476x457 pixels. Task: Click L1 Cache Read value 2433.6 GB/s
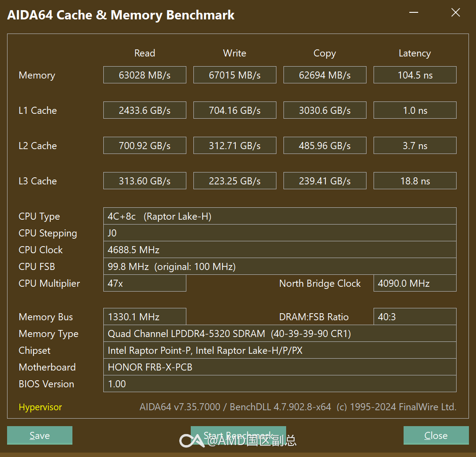[x=145, y=110]
